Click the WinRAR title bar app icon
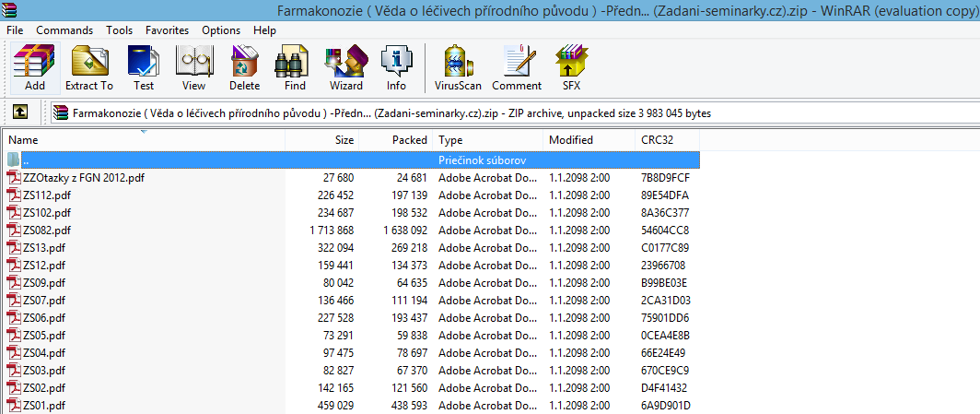This screenshot has height=414, width=980. coord(9,10)
